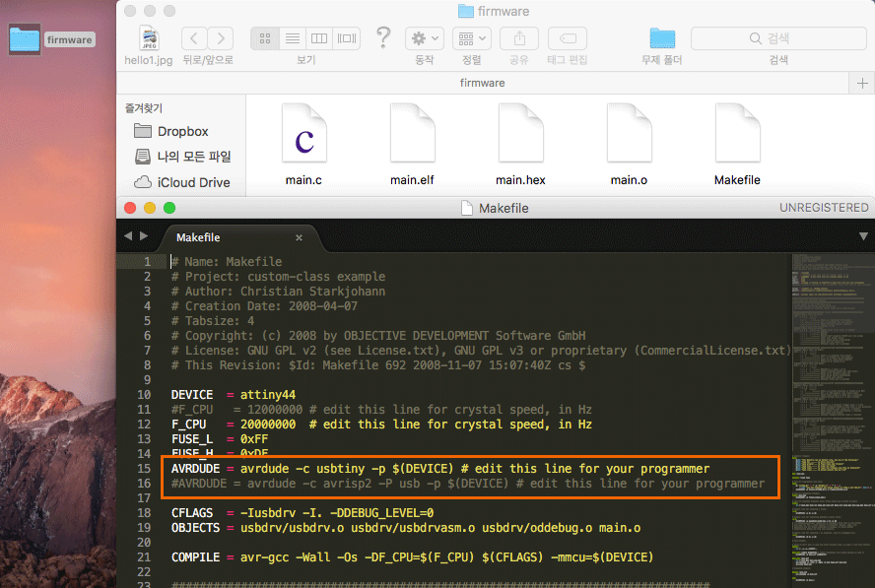This screenshot has width=875, height=588.
Task: Switch Finder to icon view
Action: [x=265, y=38]
